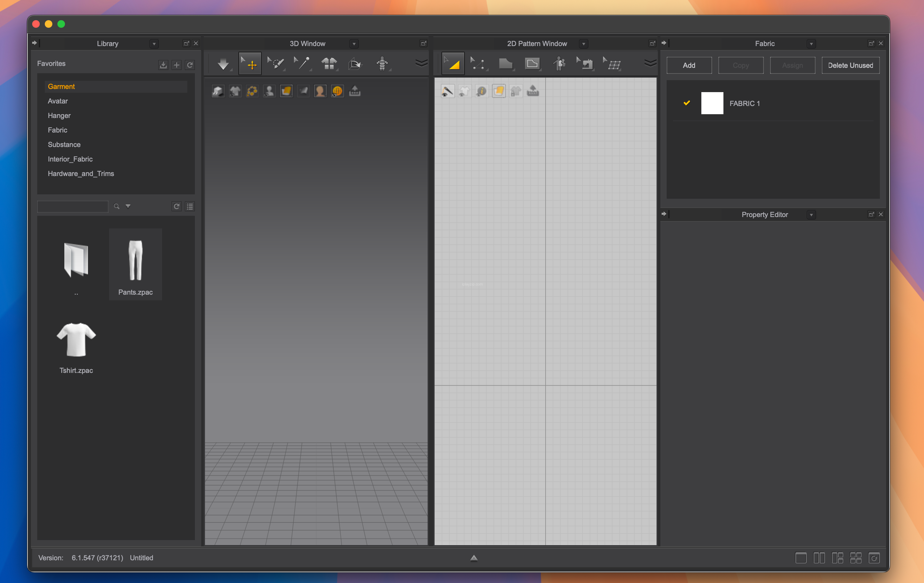924x583 pixels.
Task: Click the garment pieces arrangement tool
Action: (329, 64)
